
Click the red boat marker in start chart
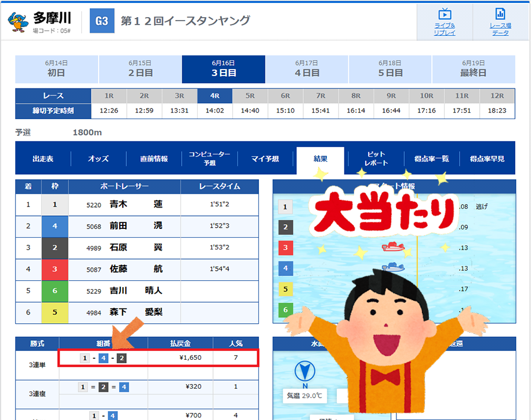click(393, 247)
